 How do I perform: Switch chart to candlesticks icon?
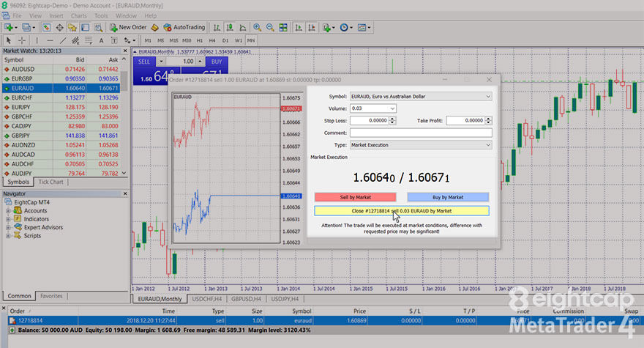[230, 28]
